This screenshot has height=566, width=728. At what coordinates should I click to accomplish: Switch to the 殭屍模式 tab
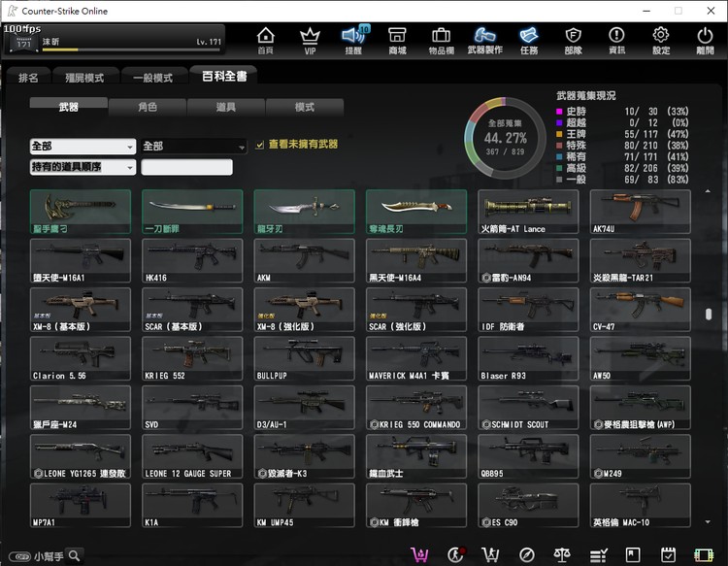tap(84, 78)
